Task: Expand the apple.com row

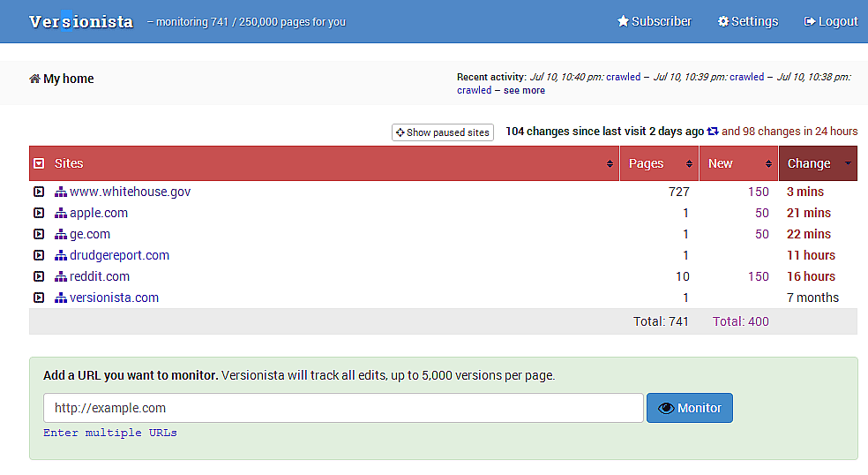Action: [x=39, y=213]
